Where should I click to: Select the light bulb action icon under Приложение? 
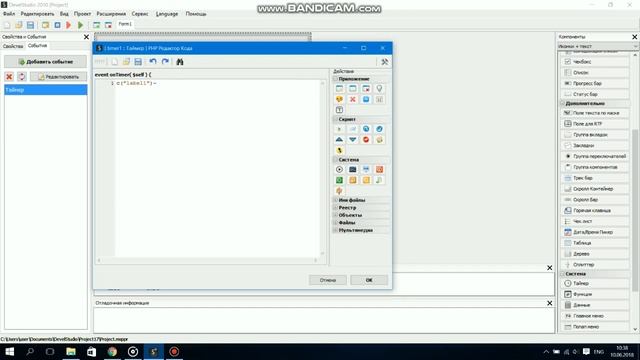click(x=379, y=89)
